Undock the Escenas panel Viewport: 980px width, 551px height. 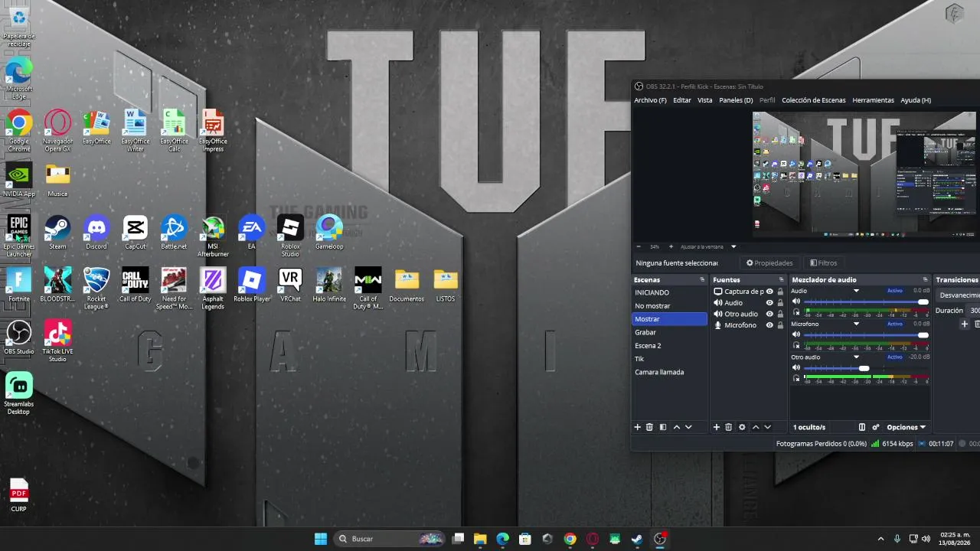(x=702, y=280)
